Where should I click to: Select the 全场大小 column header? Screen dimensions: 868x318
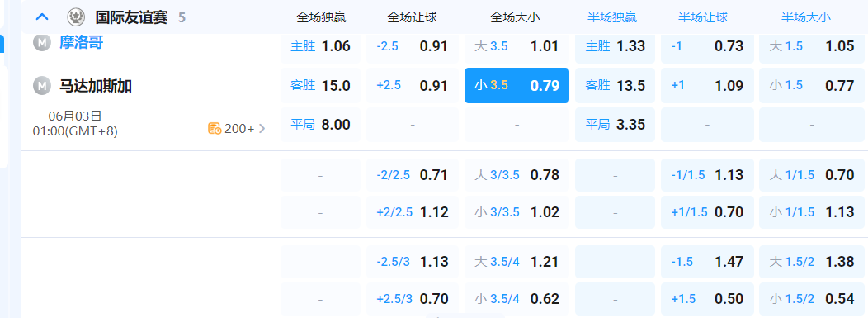pyautogui.click(x=516, y=17)
